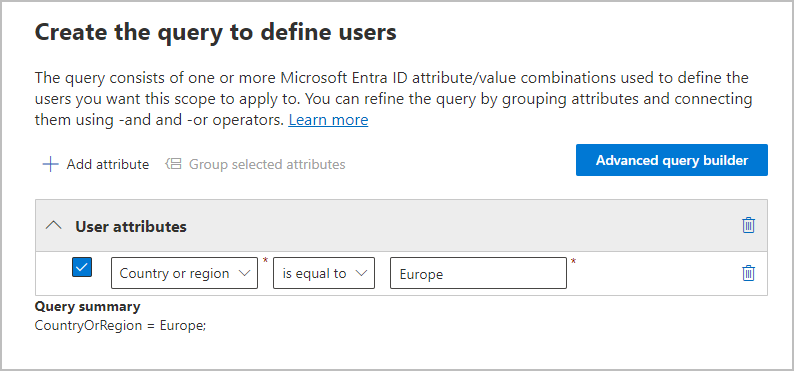794x371 pixels.
Task: Click the Query summary label
Action: click(87, 306)
